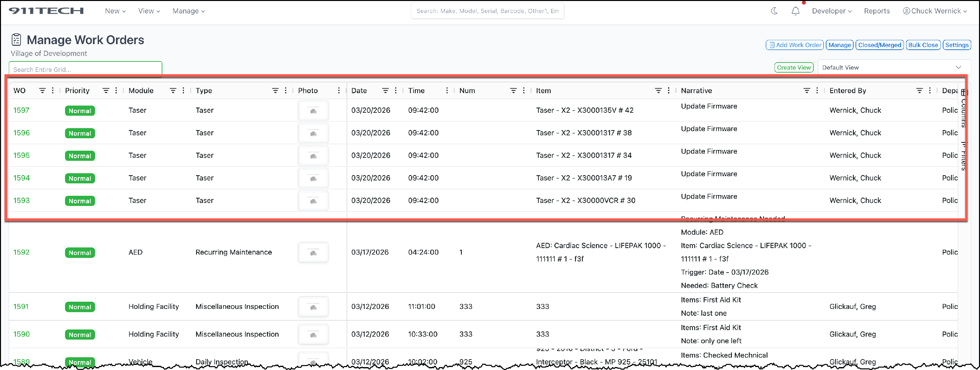980x370 pixels.
Task: Click the WO column filter icon
Action: (42, 91)
